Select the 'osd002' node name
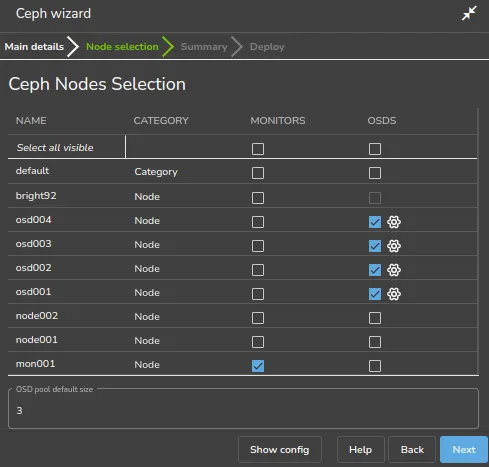Screen dimensions: 489x467 33,268
